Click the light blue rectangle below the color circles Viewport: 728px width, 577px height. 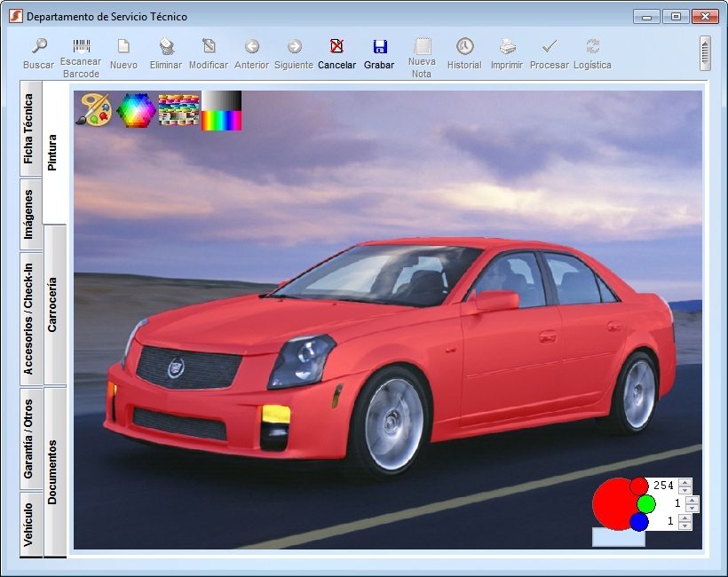pyautogui.click(x=618, y=537)
